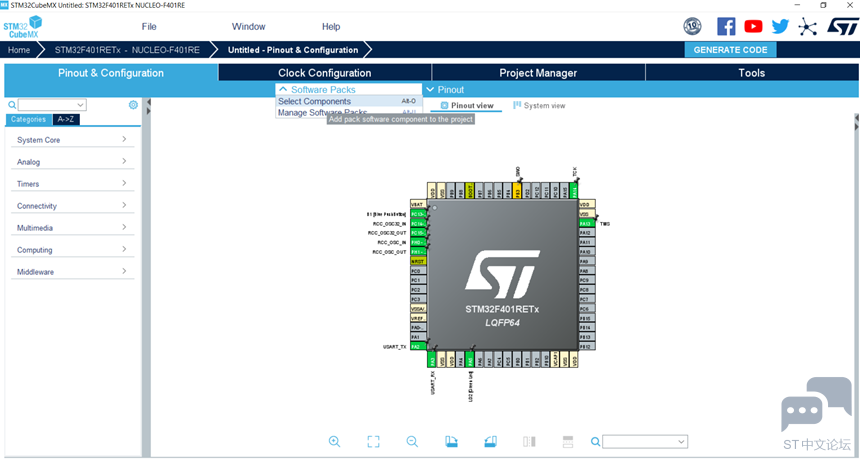Click the STM32CubeMX logo

click(22, 27)
